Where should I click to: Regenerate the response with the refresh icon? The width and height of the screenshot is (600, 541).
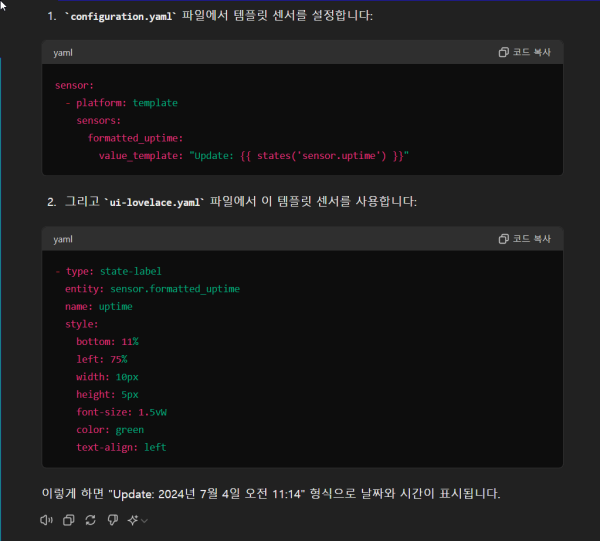click(x=91, y=520)
